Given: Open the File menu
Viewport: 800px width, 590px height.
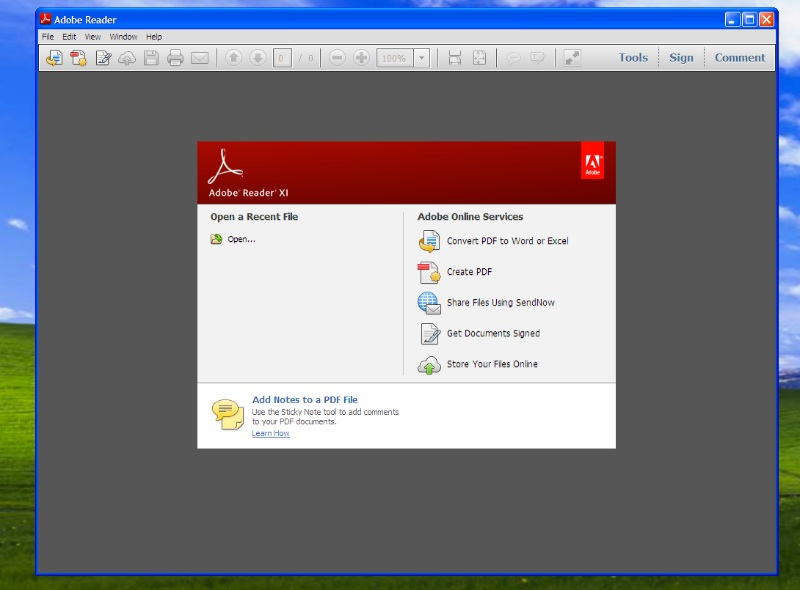Looking at the screenshot, I should click(x=48, y=37).
